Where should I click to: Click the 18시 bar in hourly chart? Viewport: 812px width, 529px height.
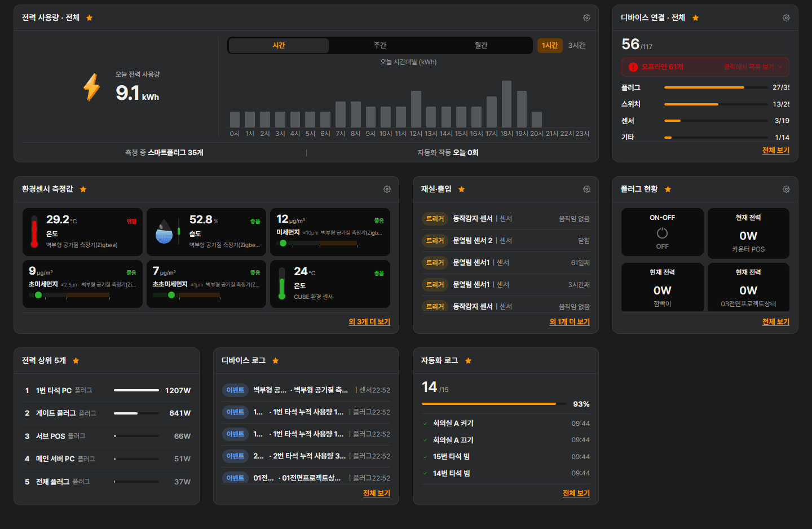click(506, 104)
